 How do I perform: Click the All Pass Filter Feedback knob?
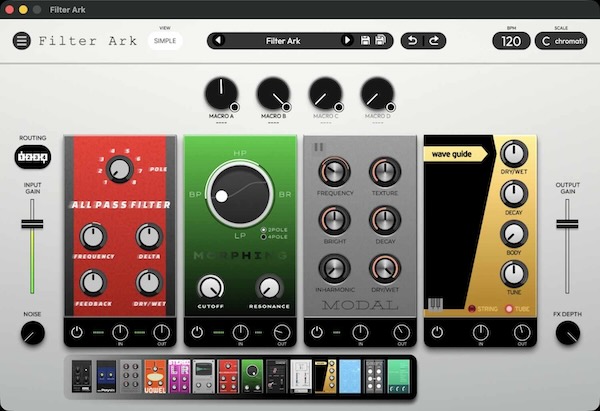tap(93, 283)
